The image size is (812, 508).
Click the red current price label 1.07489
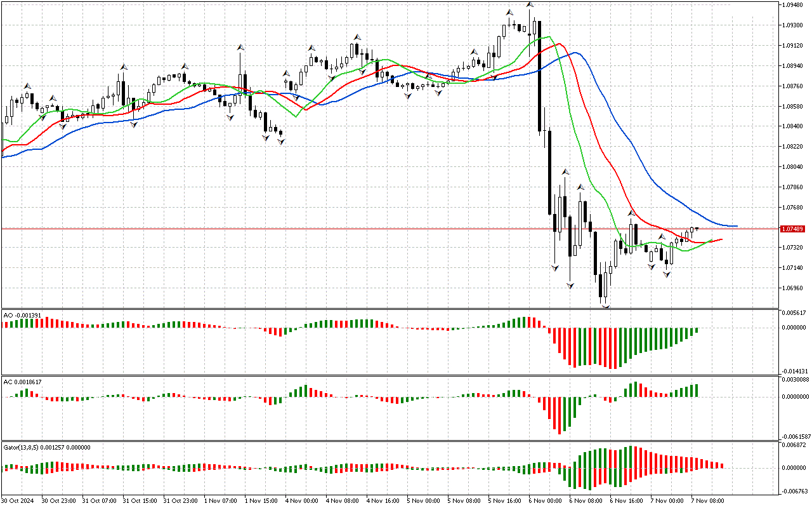click(x=794, y=229)
